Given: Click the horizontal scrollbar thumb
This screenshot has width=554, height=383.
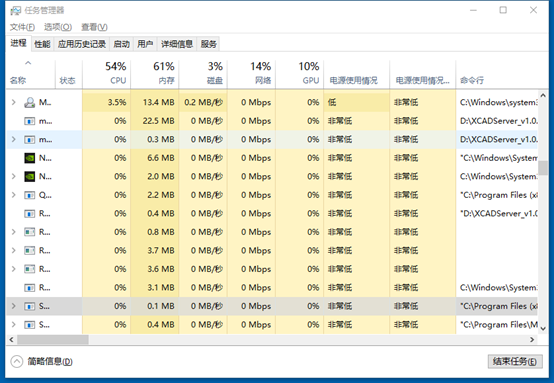Looking at the screenshot, I should pyautogui.click(x=53, y=340).
